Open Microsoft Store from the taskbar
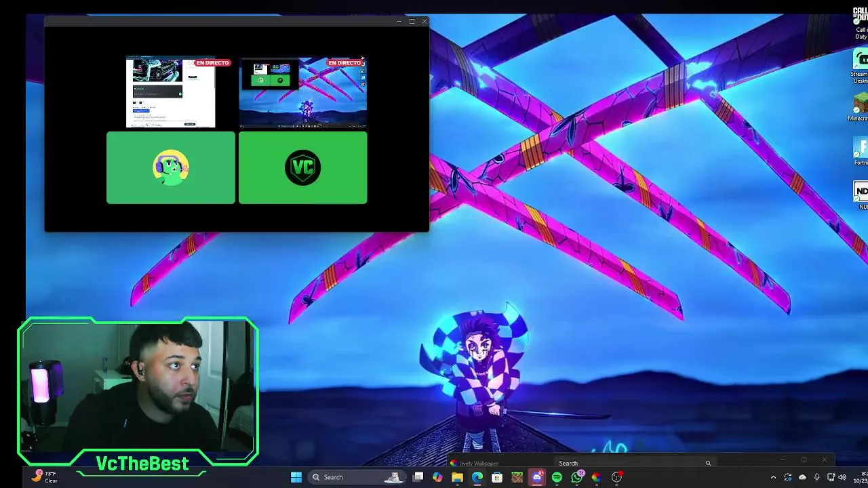Viewport: 868px width, 488px height. [497, 477]
